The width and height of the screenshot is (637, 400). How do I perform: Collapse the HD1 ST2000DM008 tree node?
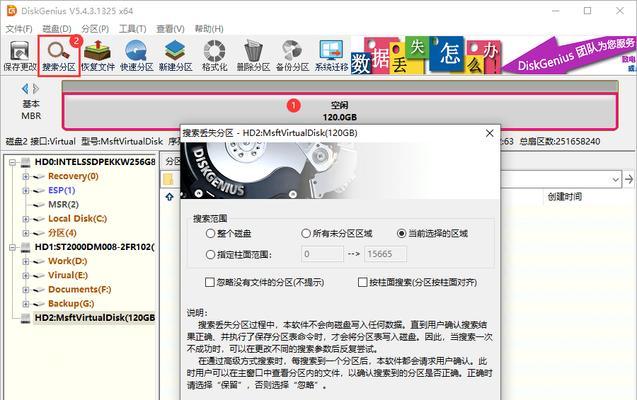[x=13, y=247]
